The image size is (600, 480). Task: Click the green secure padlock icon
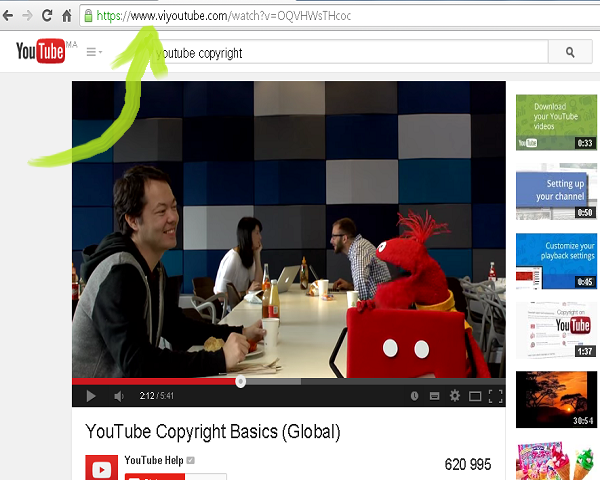coord(88,16)
